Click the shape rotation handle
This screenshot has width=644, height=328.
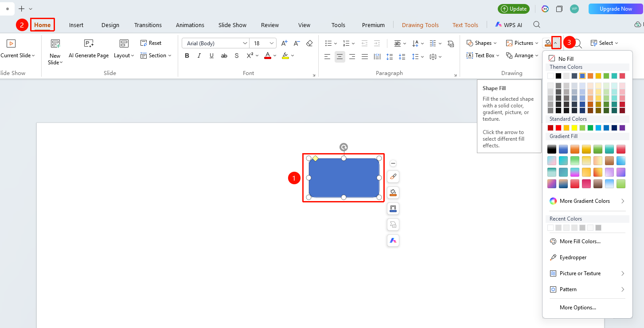tap(343, 147)
